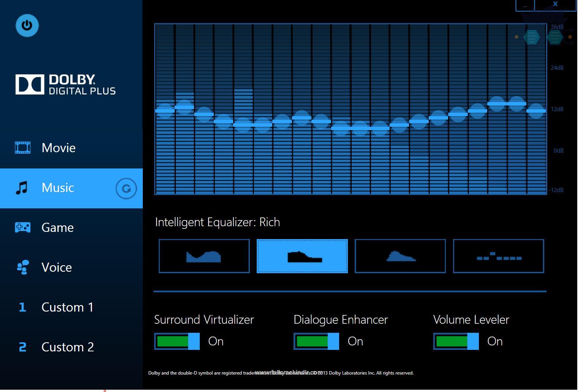Screen dimensions: 578x392
Task: Toggle the Volume Leveler switch
Action: (456, 341)
